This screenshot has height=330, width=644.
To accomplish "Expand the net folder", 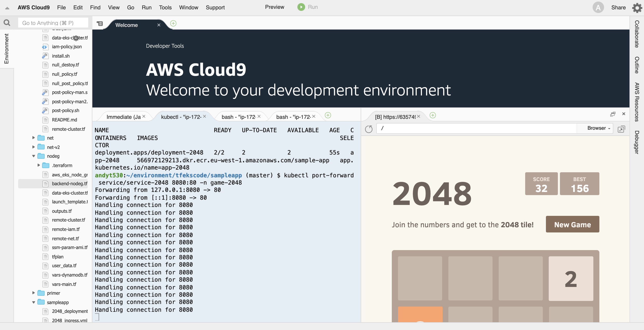I will [33, 138].
